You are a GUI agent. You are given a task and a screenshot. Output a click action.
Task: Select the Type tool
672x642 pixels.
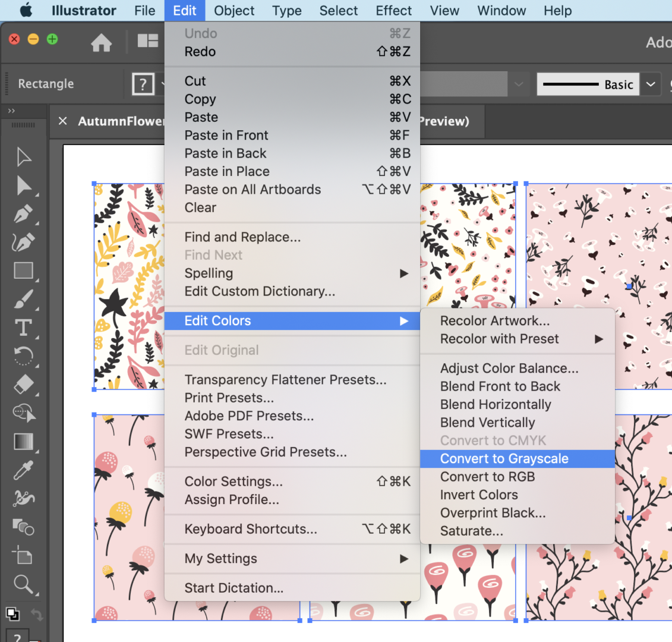(x=23, y=328)
